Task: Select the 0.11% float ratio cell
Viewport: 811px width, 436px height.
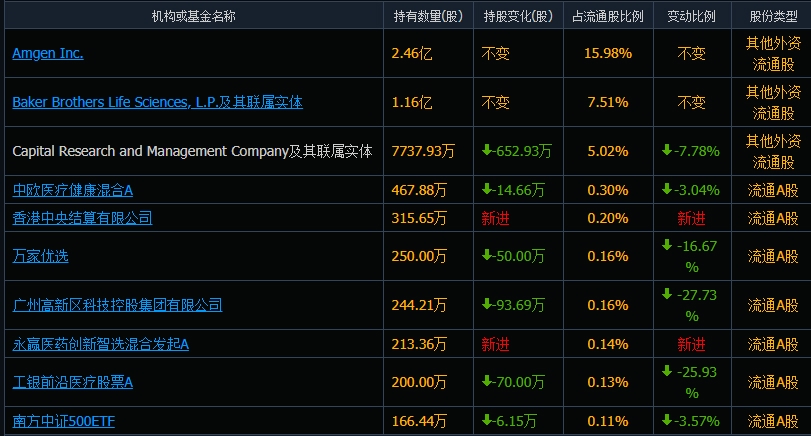Action: pyautogui.click(x=608, y=421)
